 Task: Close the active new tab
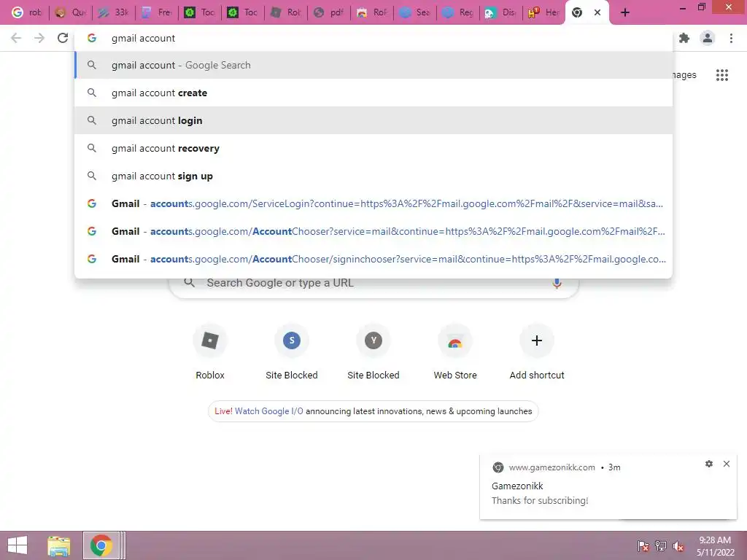click(x=597, y=12)
